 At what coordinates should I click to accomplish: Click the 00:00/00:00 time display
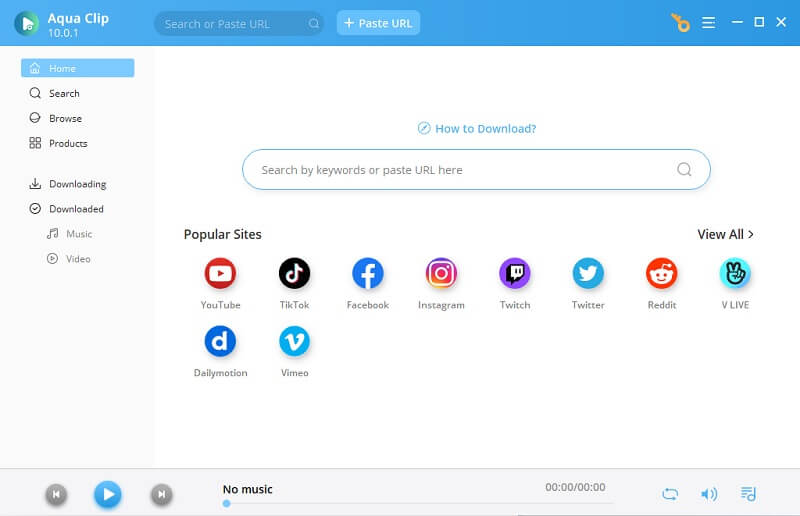(575, 487)
